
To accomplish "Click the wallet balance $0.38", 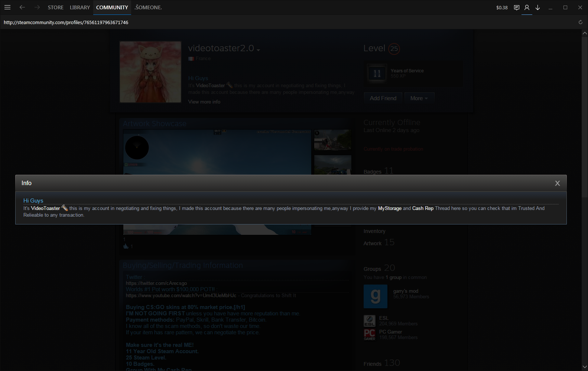I will [x=502, y=7].
